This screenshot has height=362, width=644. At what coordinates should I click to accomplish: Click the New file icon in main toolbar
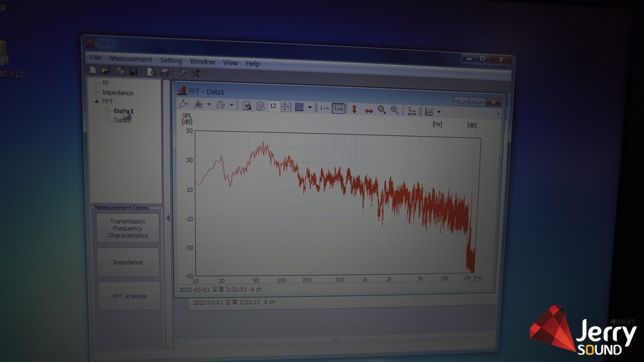93,72
